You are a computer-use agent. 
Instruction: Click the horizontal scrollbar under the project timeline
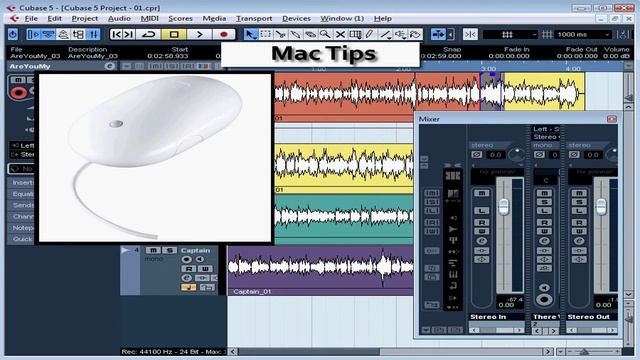tap(390, 351)
